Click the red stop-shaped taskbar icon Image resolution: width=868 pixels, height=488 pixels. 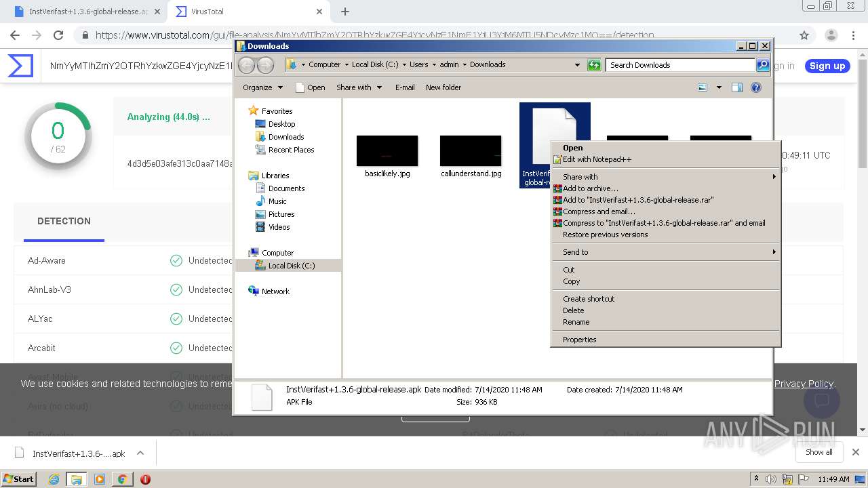(145, 479)
